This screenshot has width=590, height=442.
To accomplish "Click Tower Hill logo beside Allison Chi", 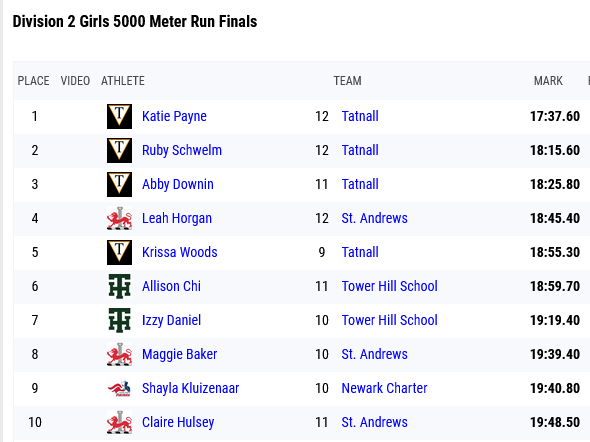I will [x=119, y=286].
